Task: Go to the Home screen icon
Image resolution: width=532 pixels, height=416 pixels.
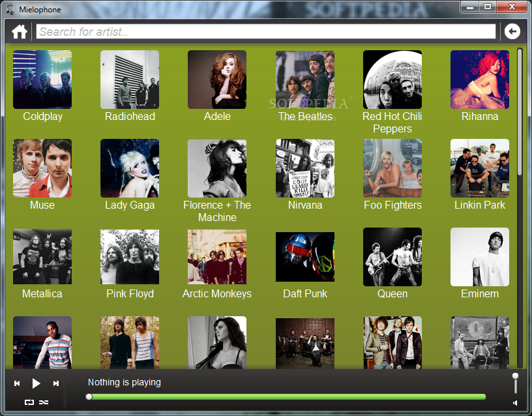Action: 20,32
